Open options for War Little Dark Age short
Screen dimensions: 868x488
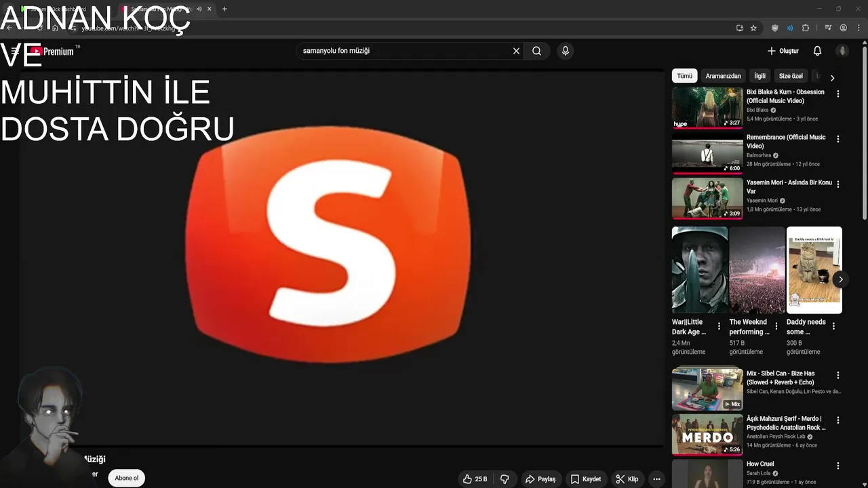tap(719, 327)
